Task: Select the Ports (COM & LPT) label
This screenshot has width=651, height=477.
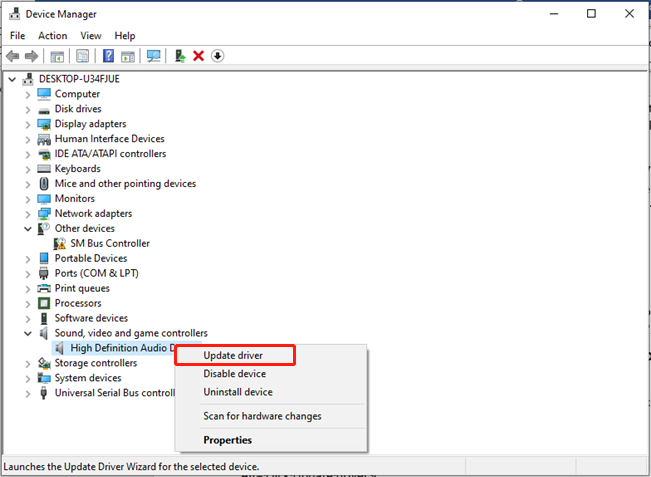Action: pyautogui.click(x=97, y=273)
